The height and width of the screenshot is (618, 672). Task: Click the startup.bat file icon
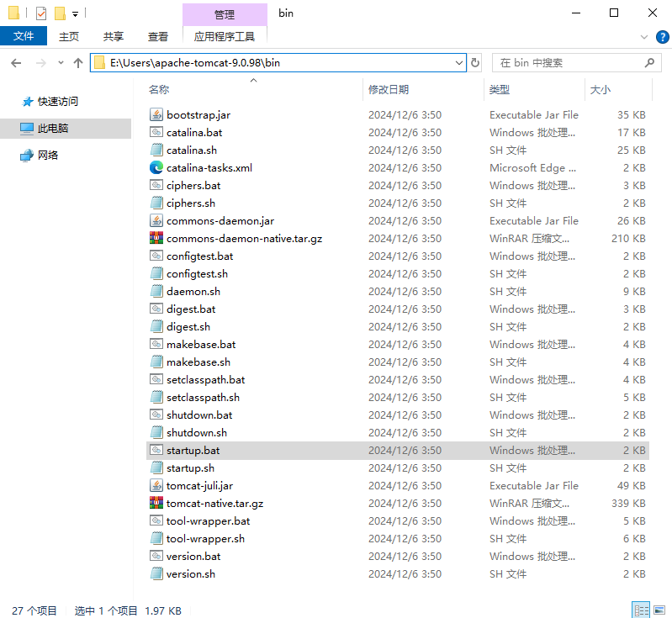point(156,451)
